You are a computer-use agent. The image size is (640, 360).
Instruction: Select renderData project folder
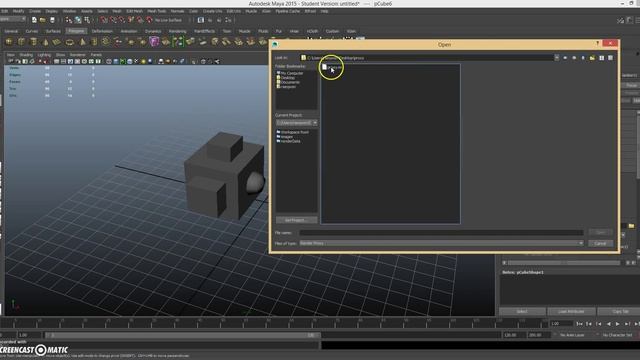[x=290, y=141]
